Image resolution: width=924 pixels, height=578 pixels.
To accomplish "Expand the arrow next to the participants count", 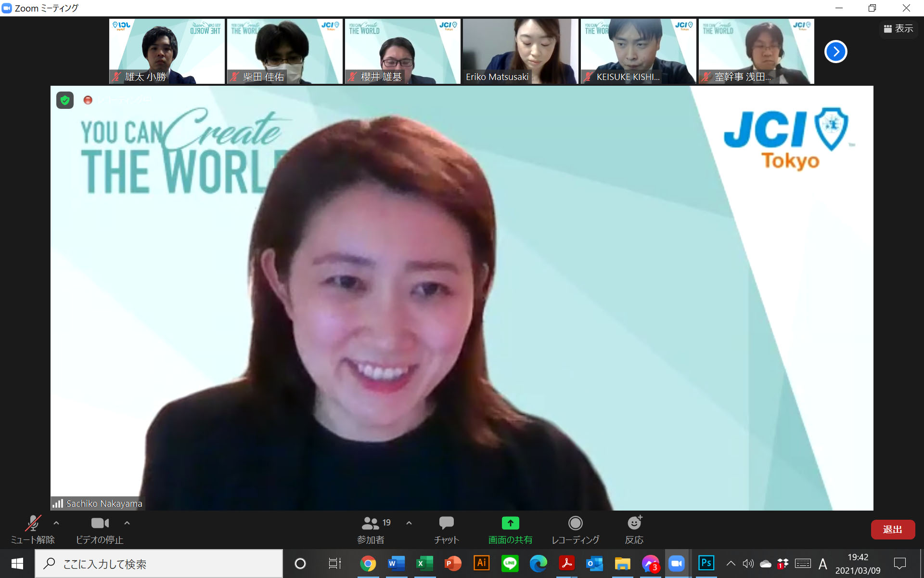I will [409, 523].
